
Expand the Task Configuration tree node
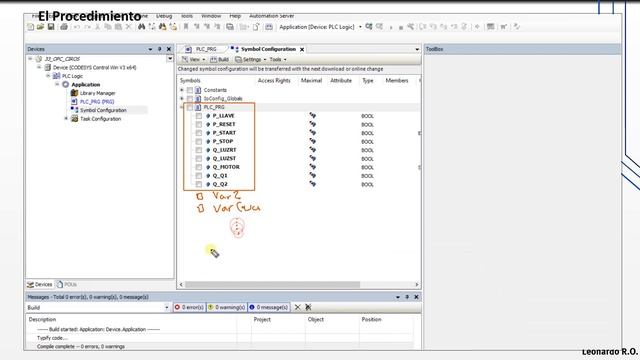coord(66,119)
